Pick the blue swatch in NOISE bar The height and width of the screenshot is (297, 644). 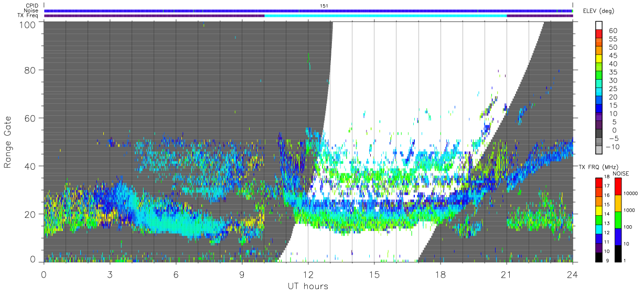point(617,236)
